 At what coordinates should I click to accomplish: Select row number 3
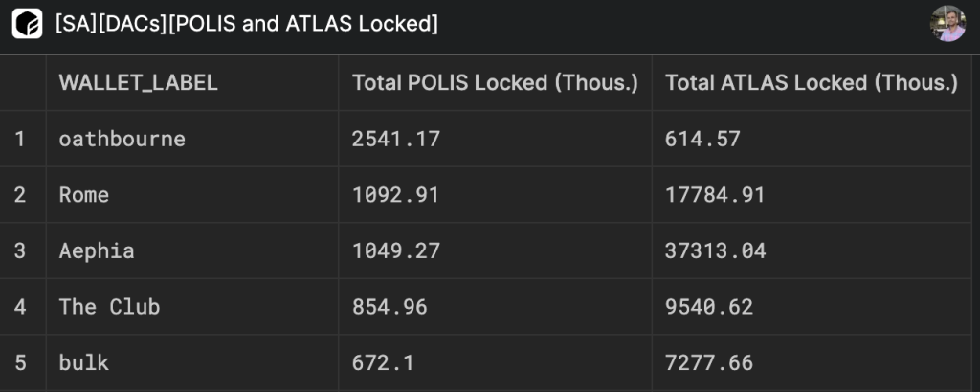pos(19,251)
